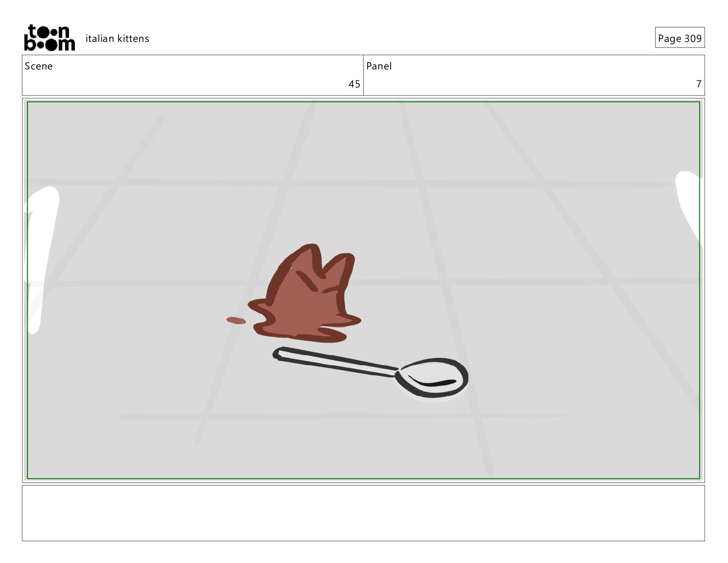The image size is (728, 563).
Task: Click the scene number 45
Action: tap(354, 84)
